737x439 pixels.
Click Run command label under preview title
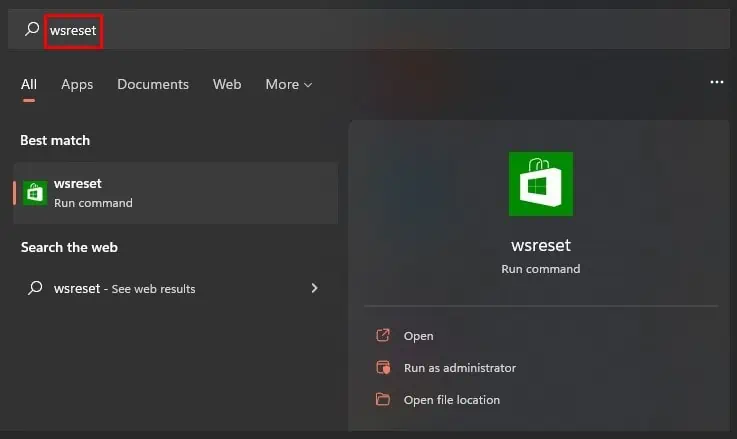[541, 269]
